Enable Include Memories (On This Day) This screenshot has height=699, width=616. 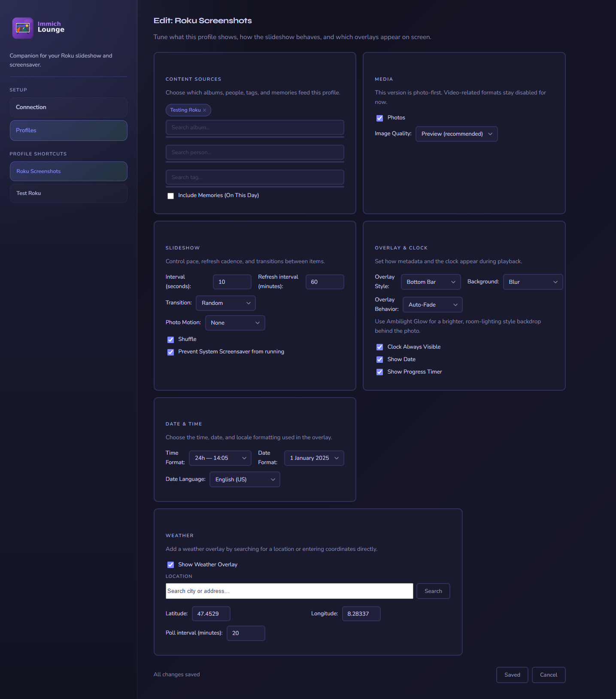click(x=171, y=196)
